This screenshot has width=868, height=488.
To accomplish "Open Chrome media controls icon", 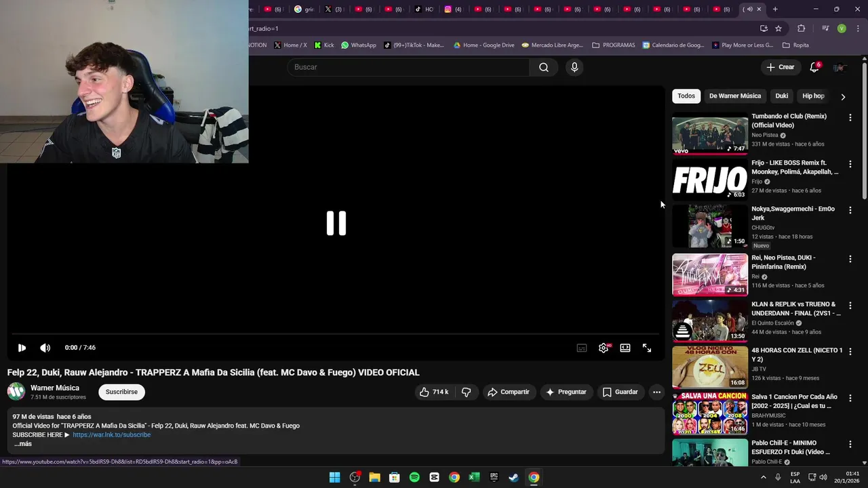I will [825, 28].
